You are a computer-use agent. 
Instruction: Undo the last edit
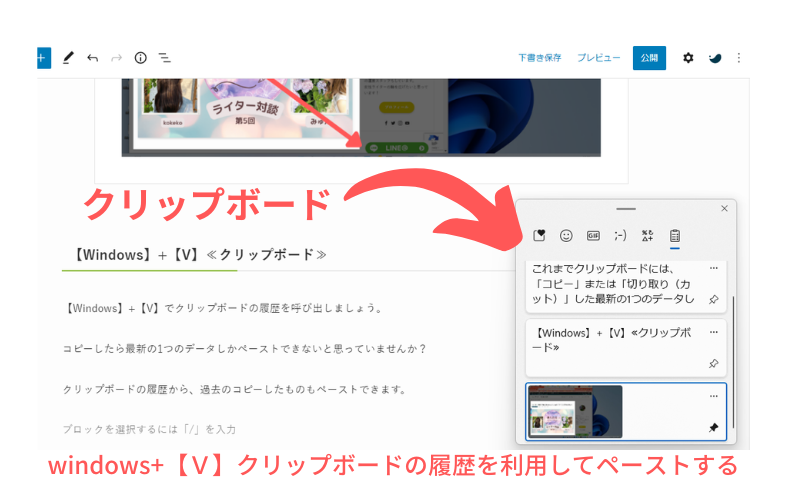coord(92,58)
